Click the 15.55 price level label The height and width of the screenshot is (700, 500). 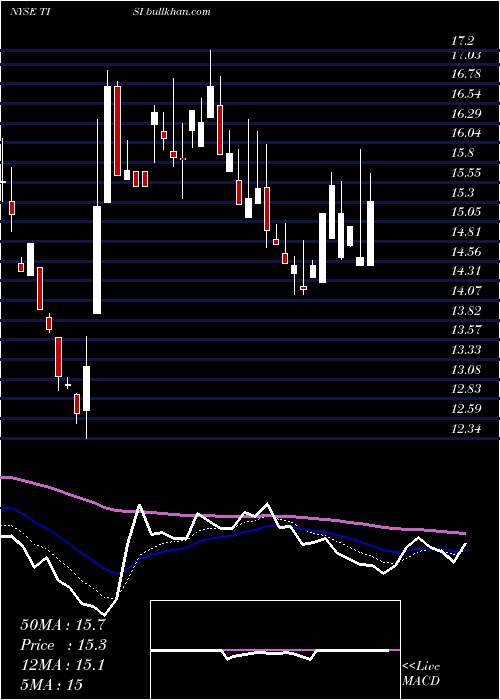(466, 173)
